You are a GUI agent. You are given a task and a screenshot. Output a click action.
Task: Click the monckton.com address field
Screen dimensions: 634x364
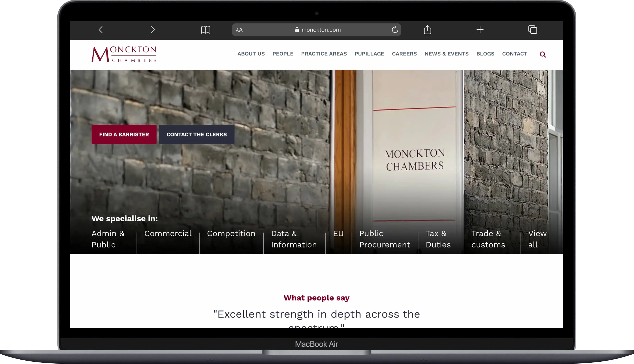(x=316, y=30)
